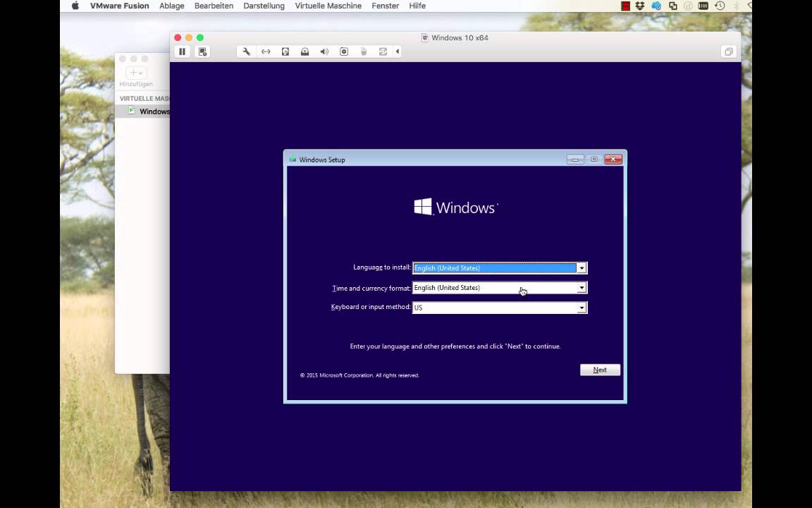Click the sharing sync icon in the VM toolbar

383,52
